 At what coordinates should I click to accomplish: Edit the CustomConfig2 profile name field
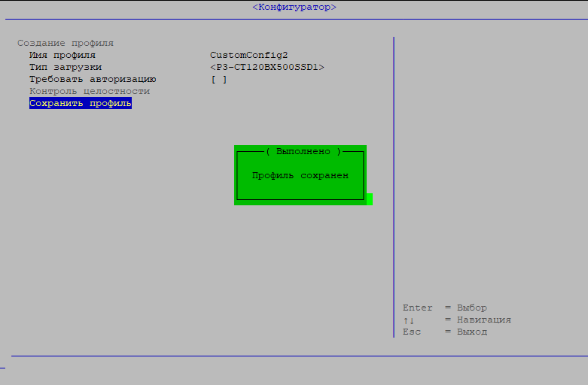click(x=248, y=55)
